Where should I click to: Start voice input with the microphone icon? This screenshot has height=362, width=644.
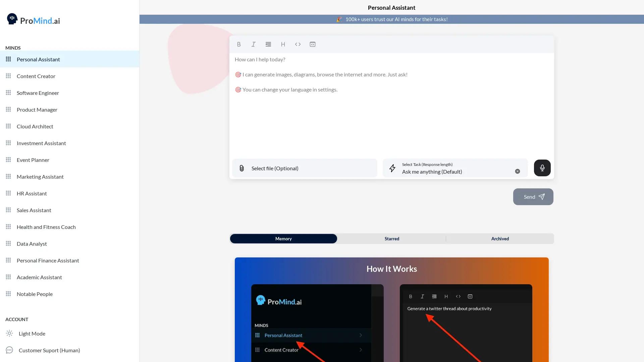click(x=542, y=168)
